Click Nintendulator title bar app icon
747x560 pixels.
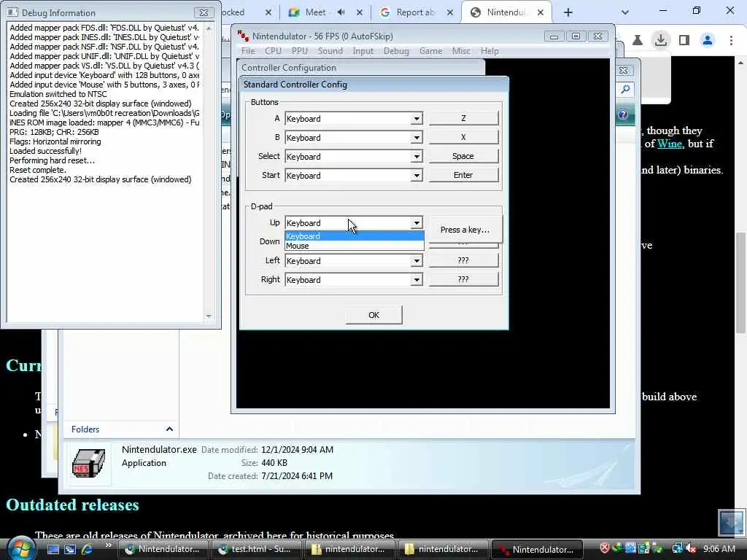pos(244,36)
